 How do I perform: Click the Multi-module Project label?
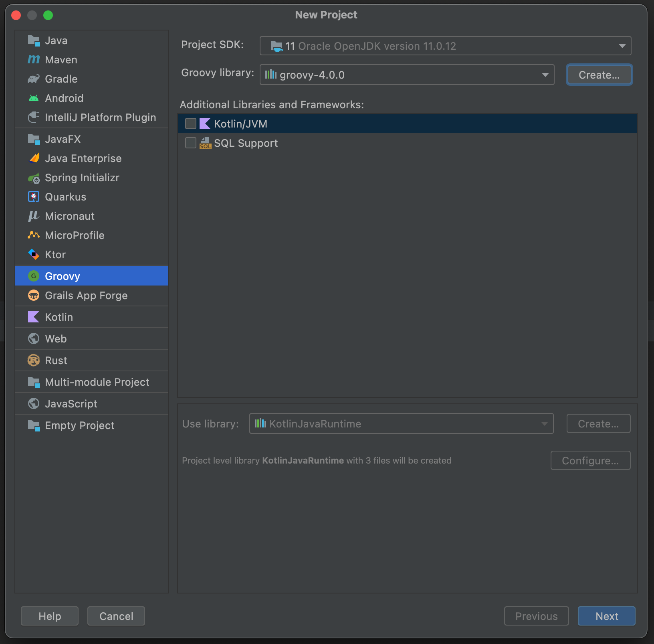[97, 382]
